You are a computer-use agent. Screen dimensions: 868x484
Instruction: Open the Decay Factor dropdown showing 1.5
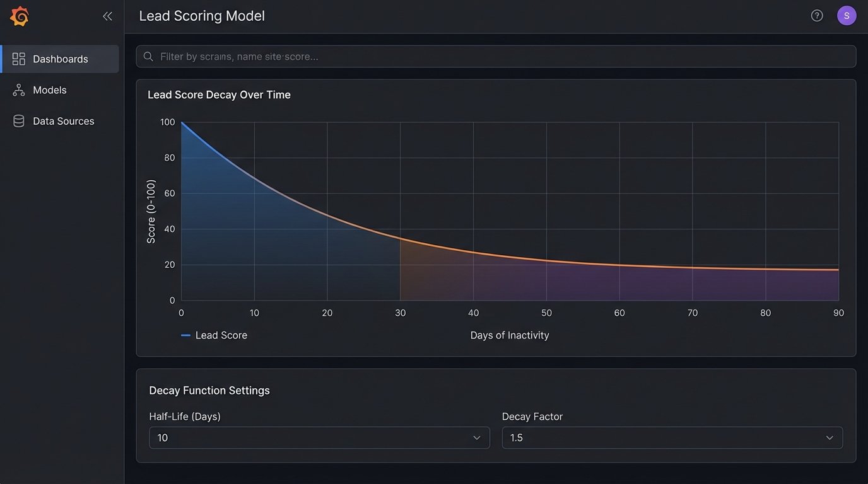point(672,437)
